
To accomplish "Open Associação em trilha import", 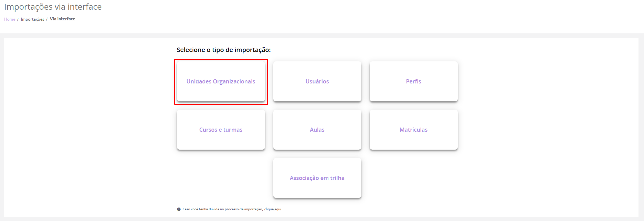I will (x=317, y=178).
